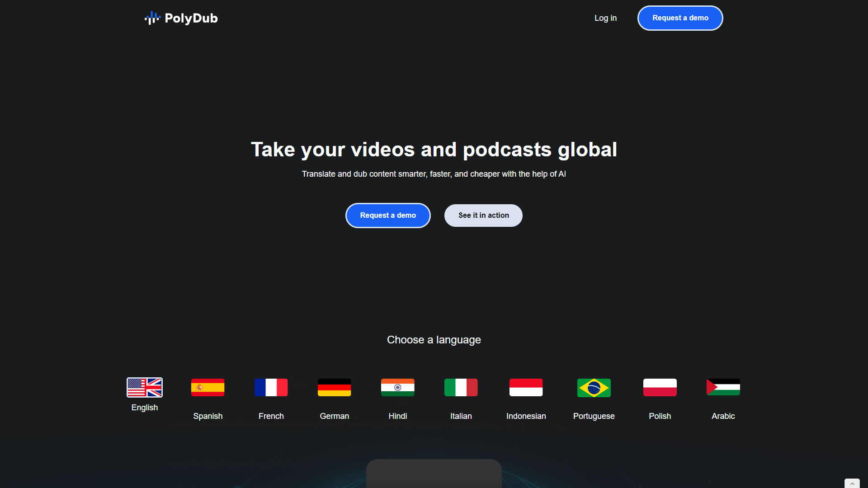868x488 pixels.
Task: Choose the Spanish flag icon
Action: pos(208,387)
